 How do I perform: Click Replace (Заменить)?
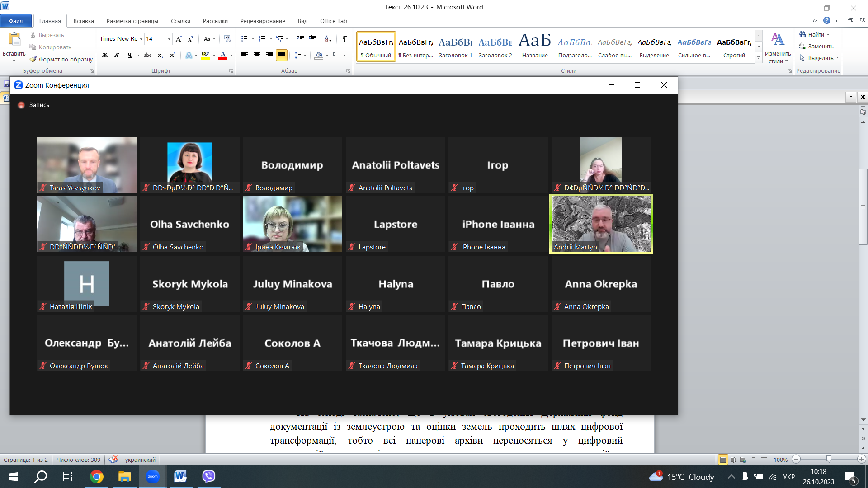tap(816, 46)
